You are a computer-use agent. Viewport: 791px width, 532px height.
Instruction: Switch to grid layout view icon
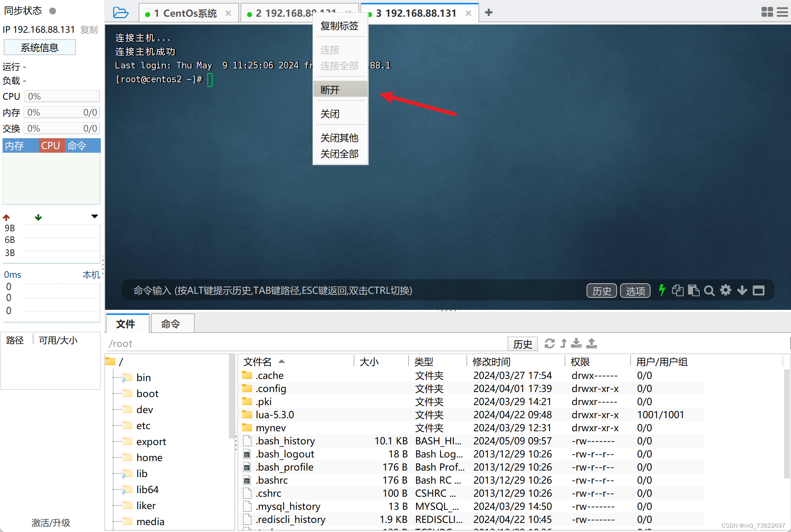coord(767,12)
